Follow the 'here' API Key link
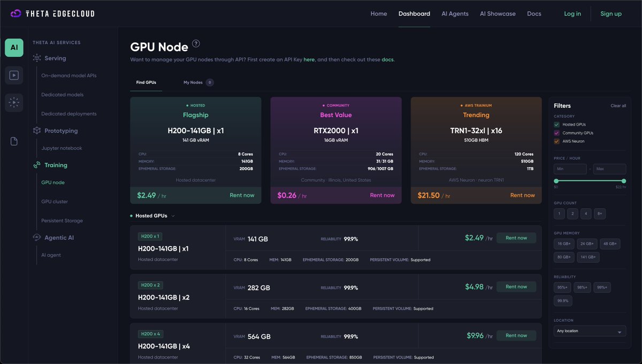The height and width of the screenshot is (364, 642). tap(309, 60)
